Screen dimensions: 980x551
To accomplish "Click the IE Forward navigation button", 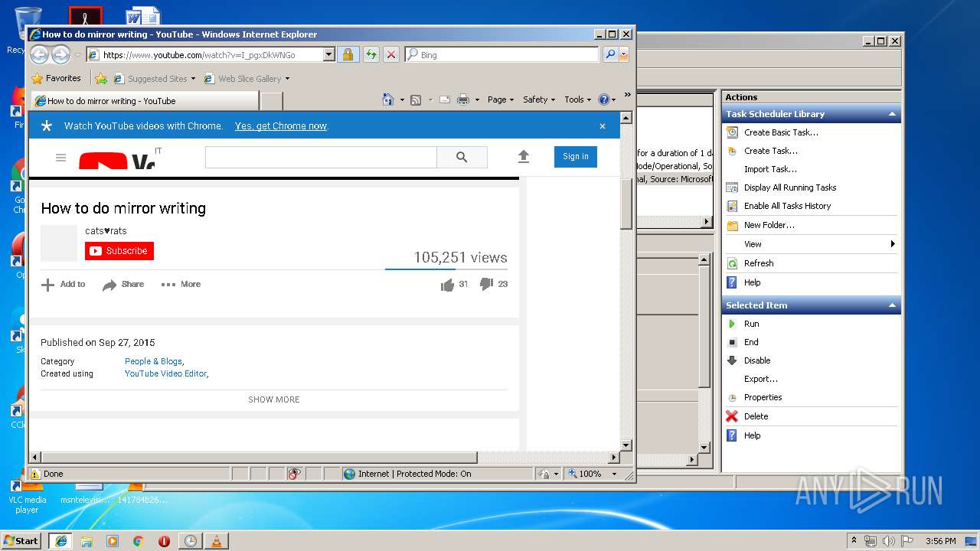I will pyautogui.click(x=60, y=54).
